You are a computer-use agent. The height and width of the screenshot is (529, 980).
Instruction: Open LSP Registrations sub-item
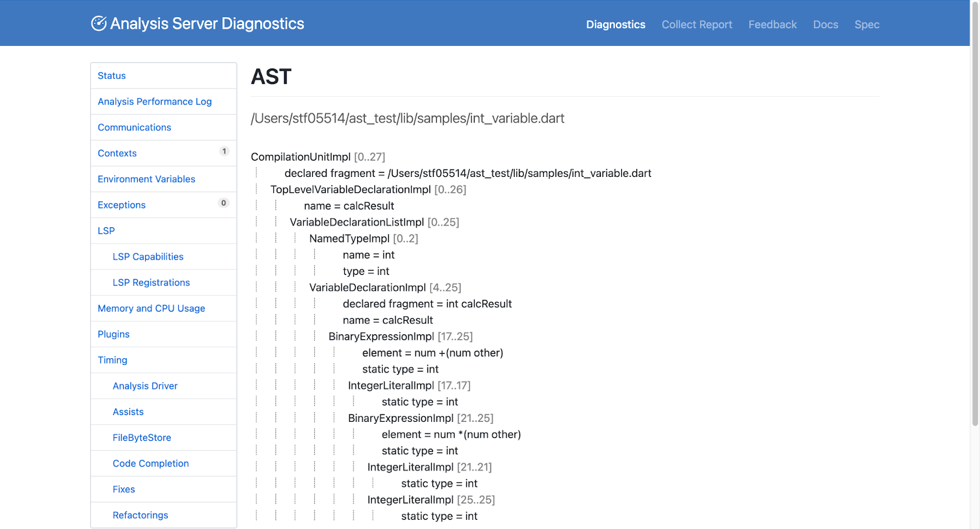click(151, 283)
